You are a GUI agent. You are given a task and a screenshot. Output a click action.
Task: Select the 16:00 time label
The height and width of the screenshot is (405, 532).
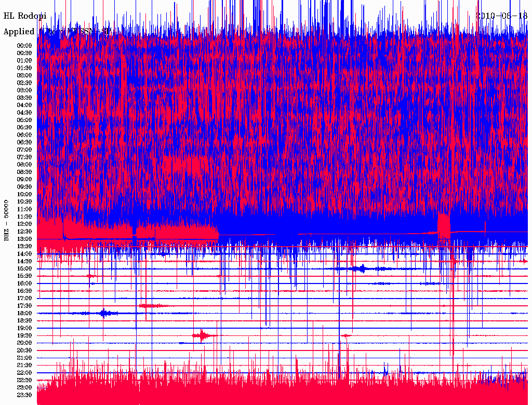(24, 284)
